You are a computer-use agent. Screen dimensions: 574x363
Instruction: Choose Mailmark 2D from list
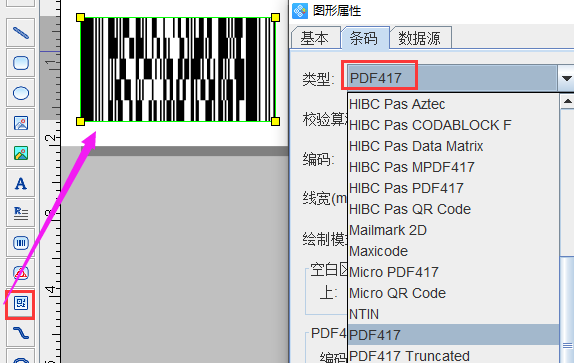click(x=453, y=230)
